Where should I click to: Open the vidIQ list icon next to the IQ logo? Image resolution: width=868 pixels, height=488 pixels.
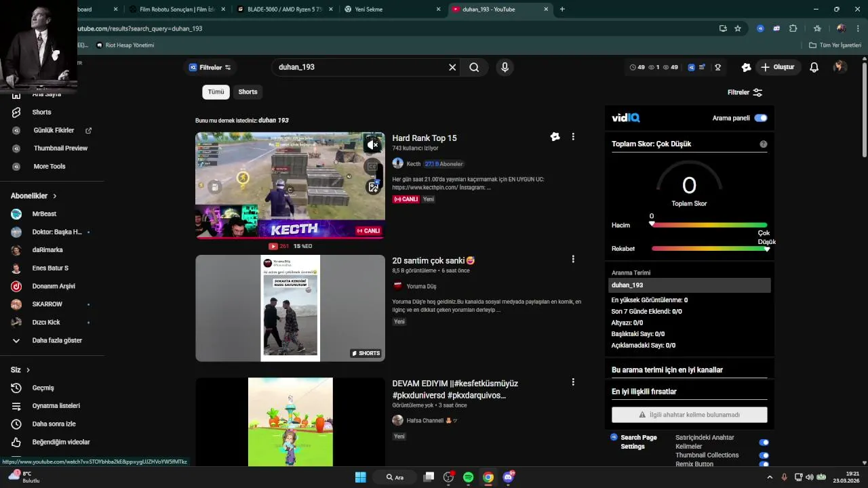coord(702,67)
